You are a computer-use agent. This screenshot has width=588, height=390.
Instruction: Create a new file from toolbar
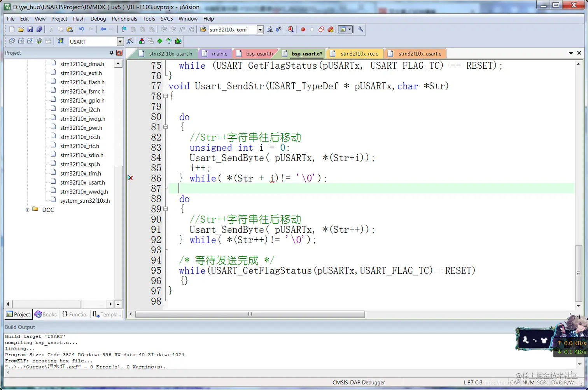pos(12,29)
